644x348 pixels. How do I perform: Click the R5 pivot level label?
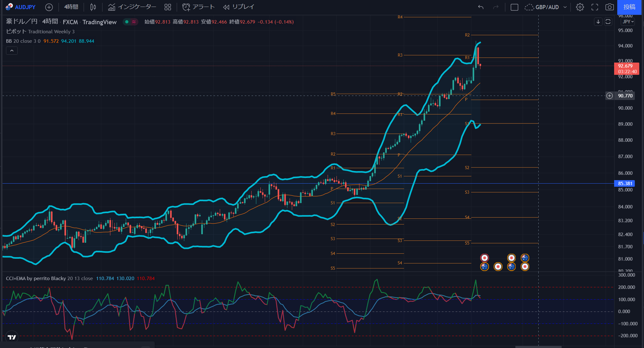pyautogui.click(x=333, y=94)
